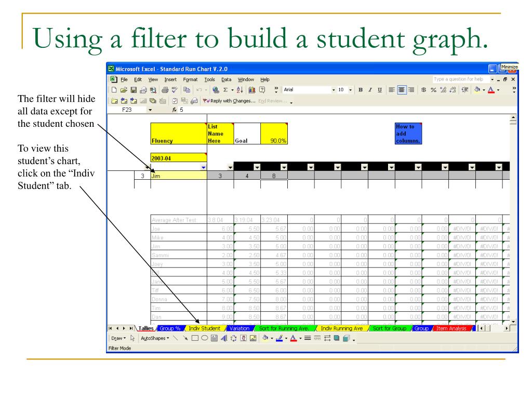The height and width of the screenshot is (399, 532).
Task: Insert Clip Art from Drawing toolbar
Action: click(243, 338)
